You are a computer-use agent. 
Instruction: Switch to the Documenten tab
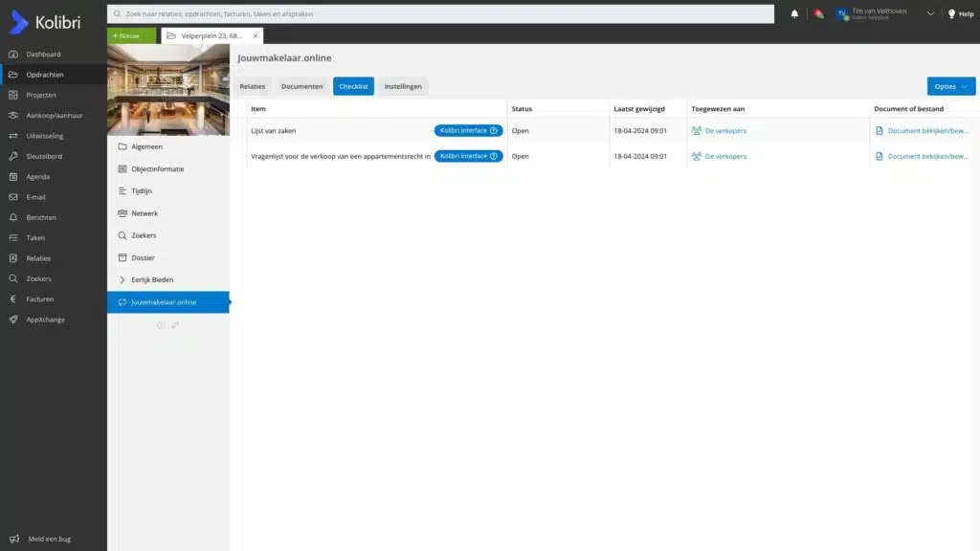302,85
